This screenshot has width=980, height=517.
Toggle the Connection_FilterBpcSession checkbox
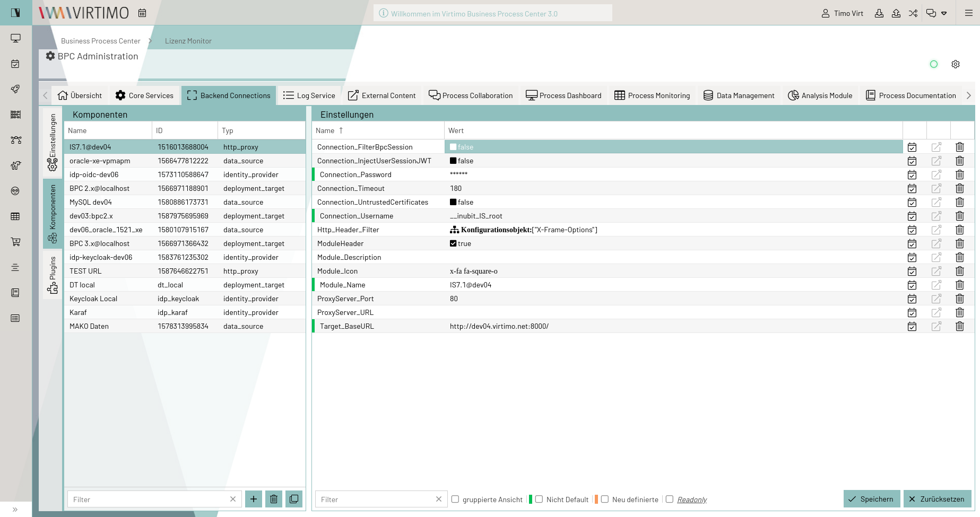pyautogui.click(x=453, y=147)
